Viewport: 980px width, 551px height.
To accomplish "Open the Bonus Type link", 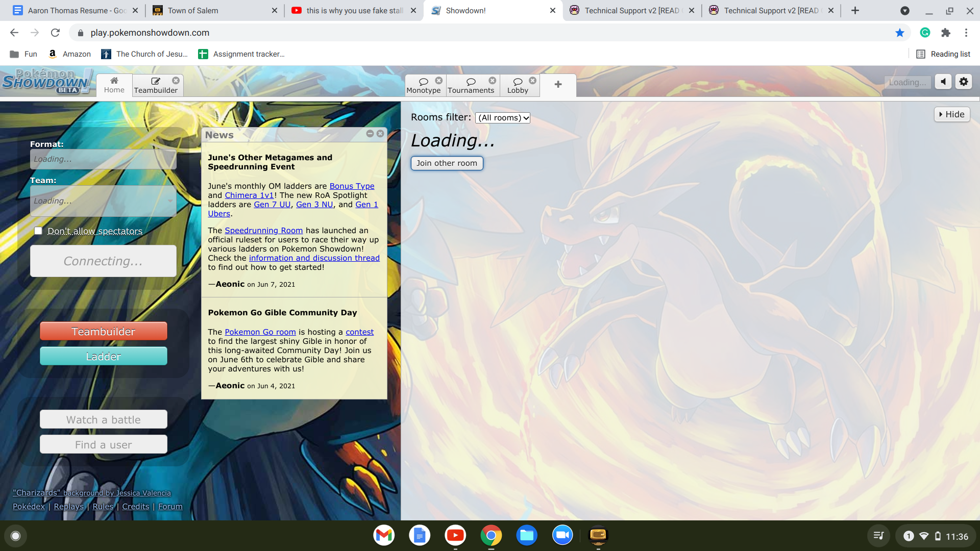I will [x=352, y=186].
